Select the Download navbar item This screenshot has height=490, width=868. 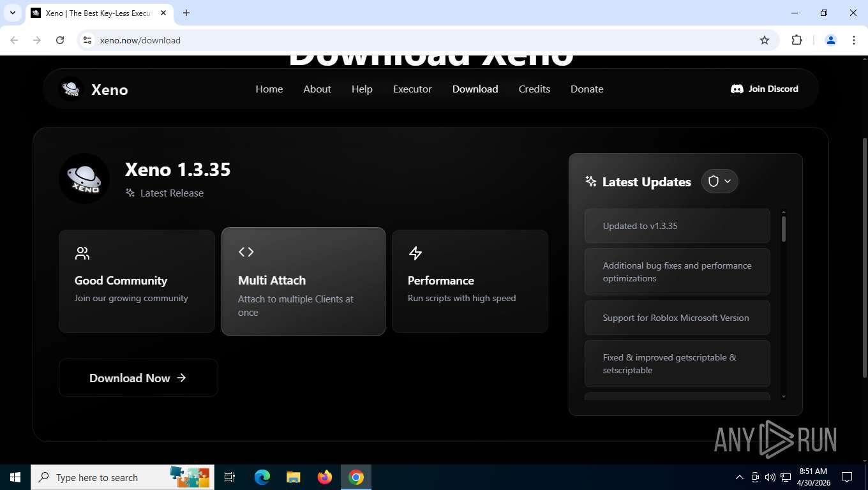coord(475,89)
